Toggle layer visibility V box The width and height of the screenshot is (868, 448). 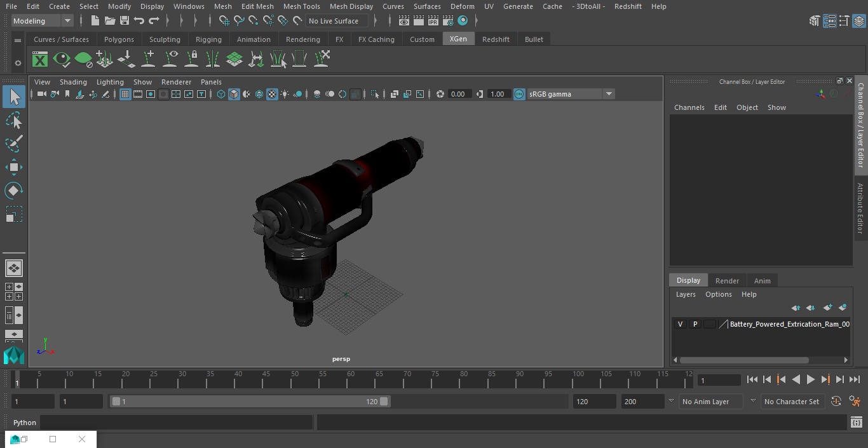(x=680, y=324)
